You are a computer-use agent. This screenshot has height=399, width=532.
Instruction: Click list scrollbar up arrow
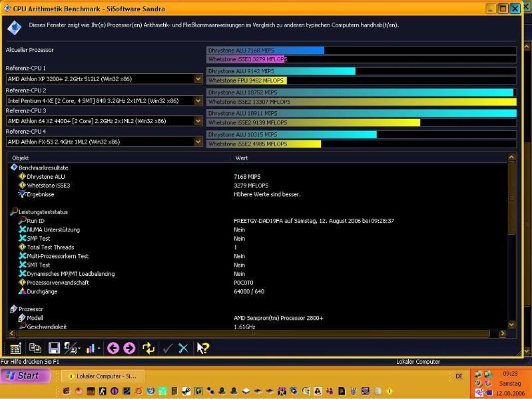(511, 158)
